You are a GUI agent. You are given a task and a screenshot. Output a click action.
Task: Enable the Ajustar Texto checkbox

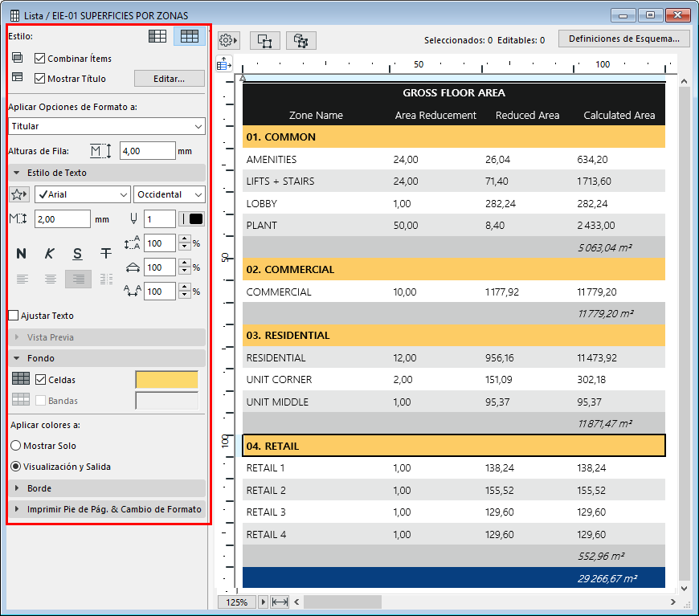tap(13, 316)
